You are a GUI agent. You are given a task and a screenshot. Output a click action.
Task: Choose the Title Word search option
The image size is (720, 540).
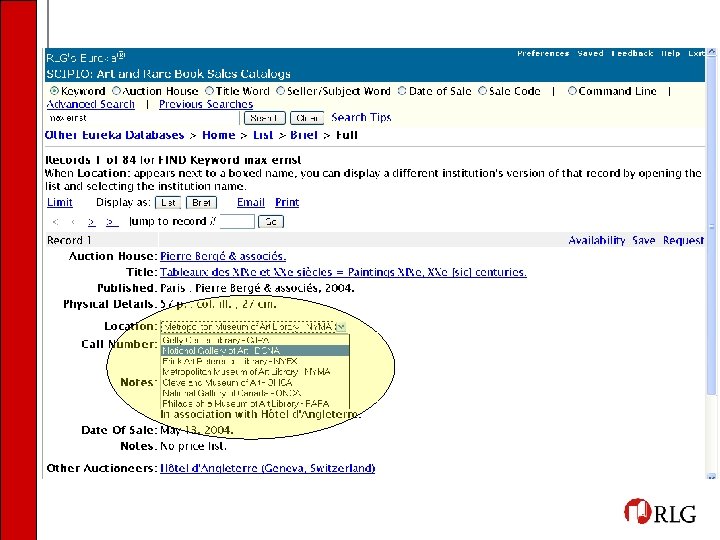(x=210, y=91)
